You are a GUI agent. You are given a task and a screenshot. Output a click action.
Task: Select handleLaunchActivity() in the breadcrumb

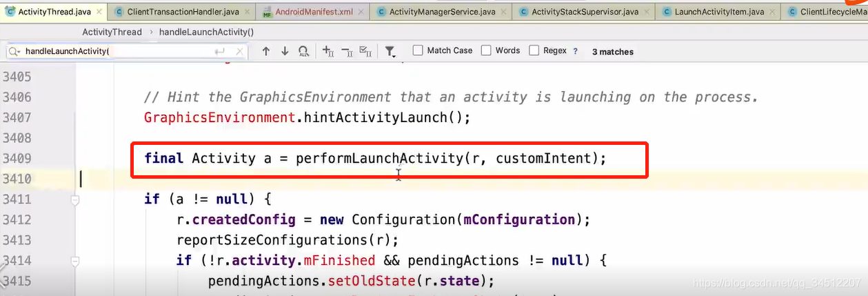[206, 32]
